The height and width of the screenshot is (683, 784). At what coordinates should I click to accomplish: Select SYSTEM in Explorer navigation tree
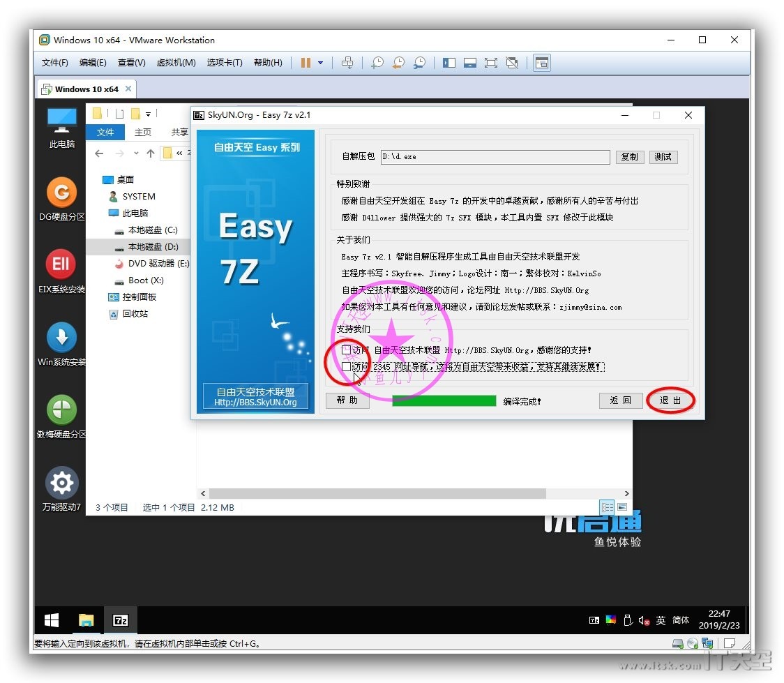coord(132,197)
